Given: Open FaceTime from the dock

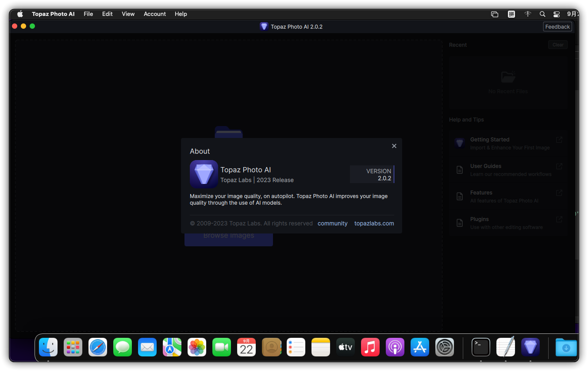Looking at the screenshot, I should 222,347.
